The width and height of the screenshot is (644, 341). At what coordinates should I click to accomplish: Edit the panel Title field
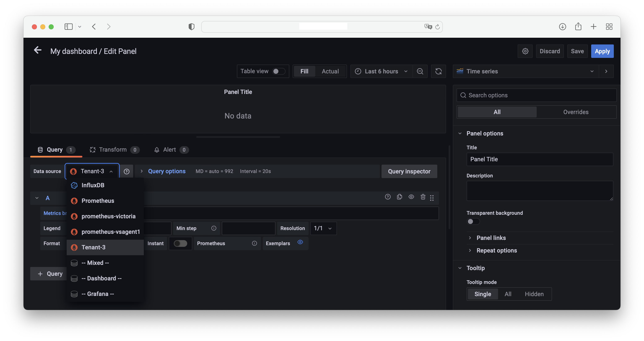click(540, 159)
